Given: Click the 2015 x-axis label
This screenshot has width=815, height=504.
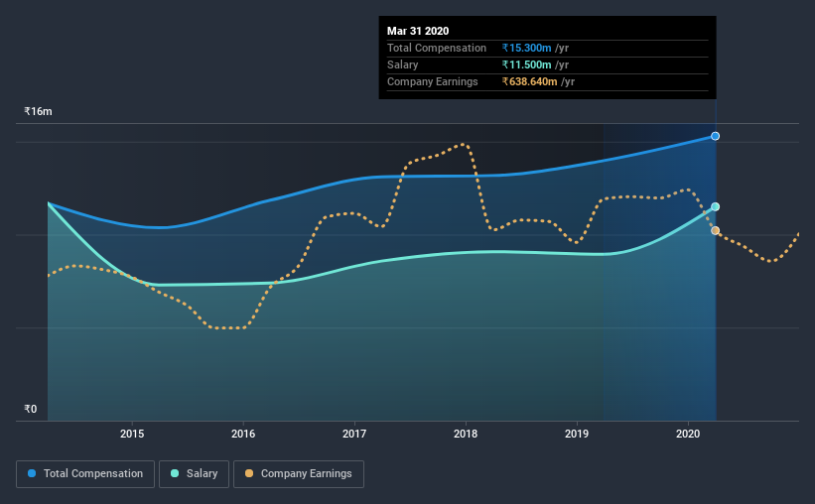Looking at the screenshot, I should click(x=132, y=434).
